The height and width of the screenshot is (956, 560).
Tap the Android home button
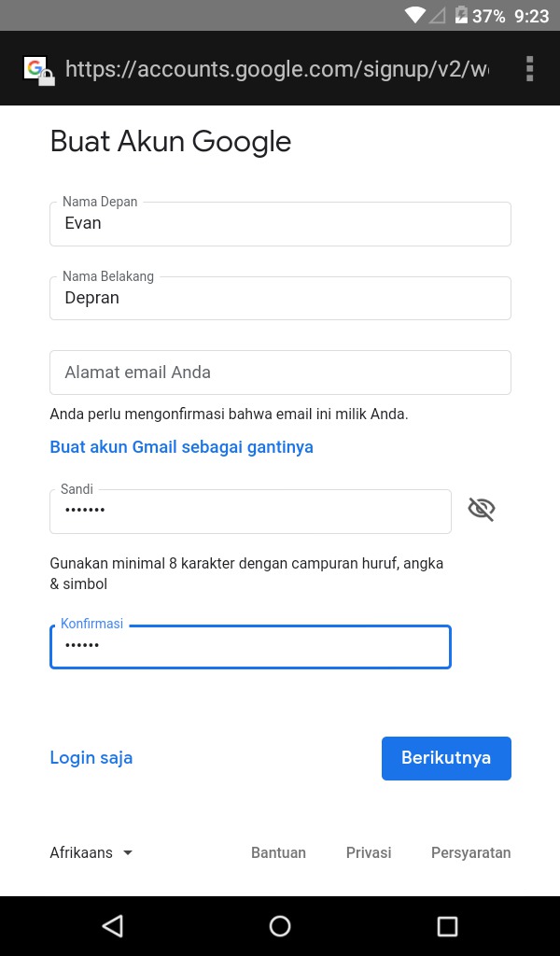coord(280,925)
